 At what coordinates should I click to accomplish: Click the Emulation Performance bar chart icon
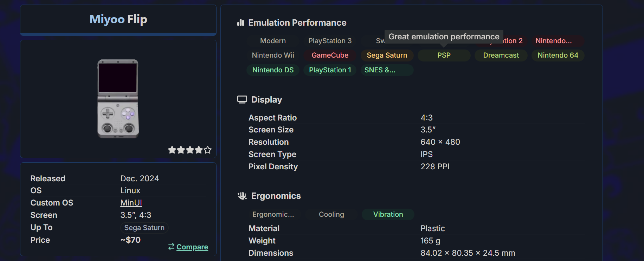pyautogui.click(x=240, y=23)
